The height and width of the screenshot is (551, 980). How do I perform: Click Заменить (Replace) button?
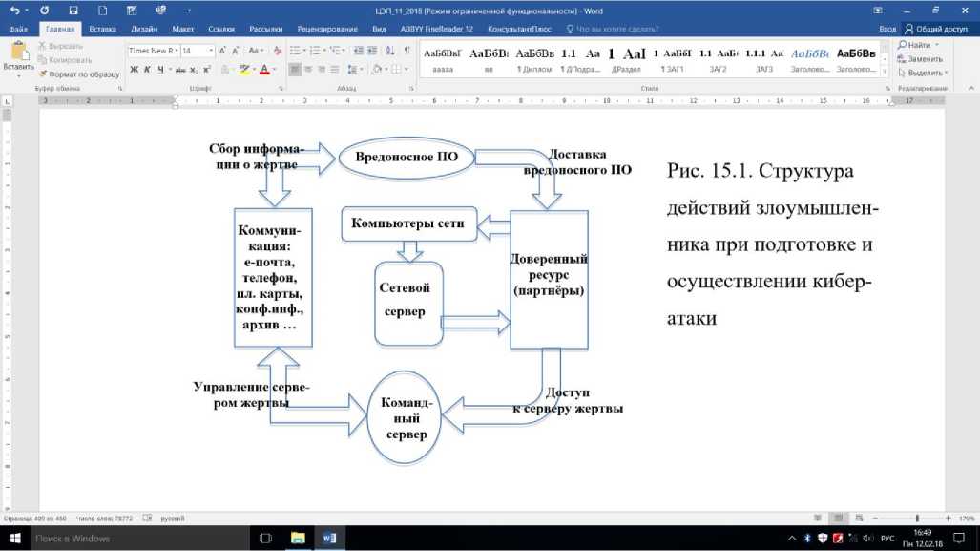pos(920,59)
